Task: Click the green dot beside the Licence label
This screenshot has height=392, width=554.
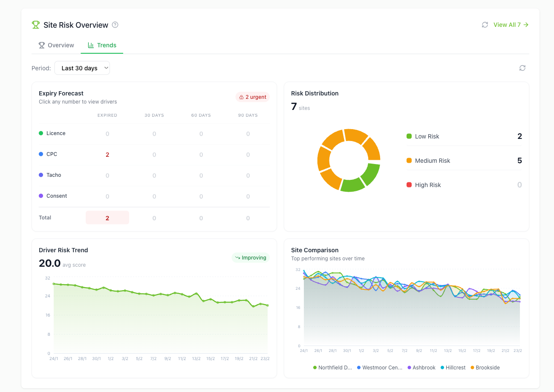Action: 41,133
